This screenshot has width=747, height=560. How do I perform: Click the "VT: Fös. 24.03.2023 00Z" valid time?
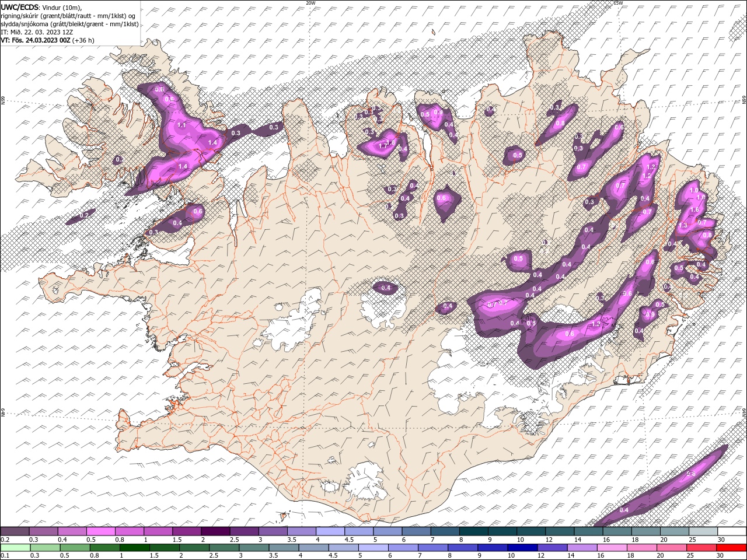click(36, 40)
